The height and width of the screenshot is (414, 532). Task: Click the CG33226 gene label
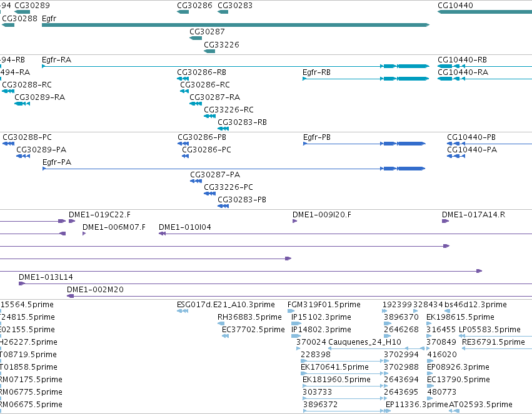coord(221,45)
